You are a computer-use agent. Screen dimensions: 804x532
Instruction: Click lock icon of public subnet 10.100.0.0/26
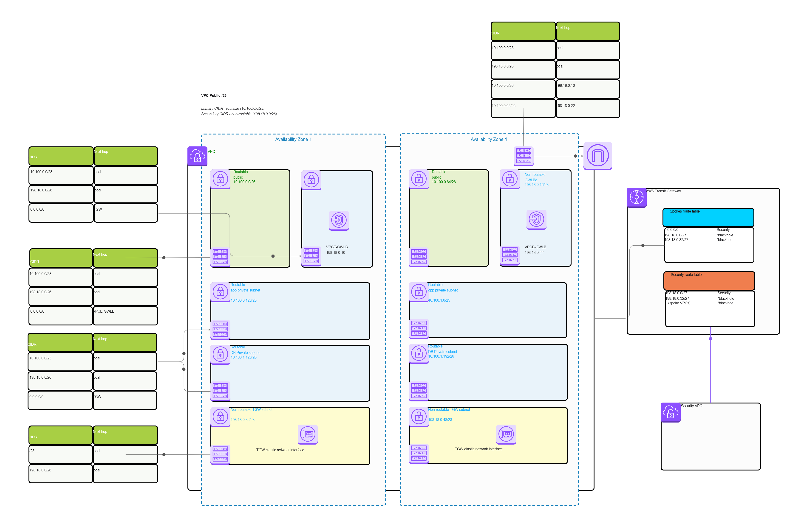click(x=220, y=179)
